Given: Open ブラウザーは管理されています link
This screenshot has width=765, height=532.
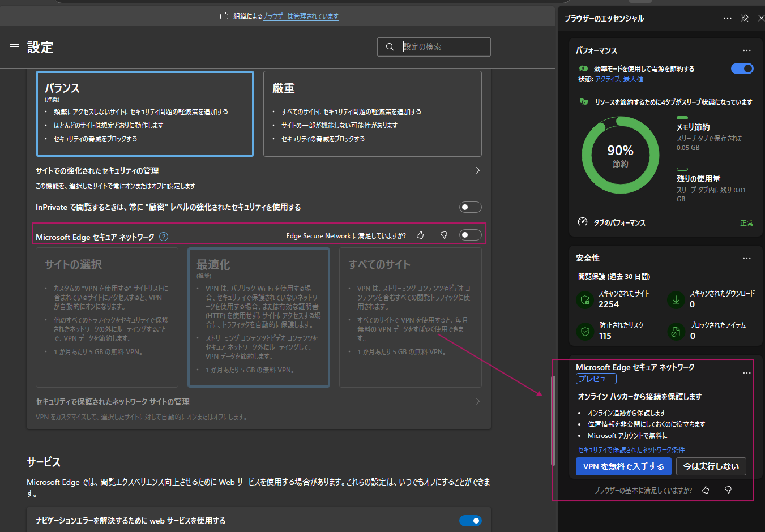Looking at the screenshot, I should pyautogui.click(x=300, y=16).
